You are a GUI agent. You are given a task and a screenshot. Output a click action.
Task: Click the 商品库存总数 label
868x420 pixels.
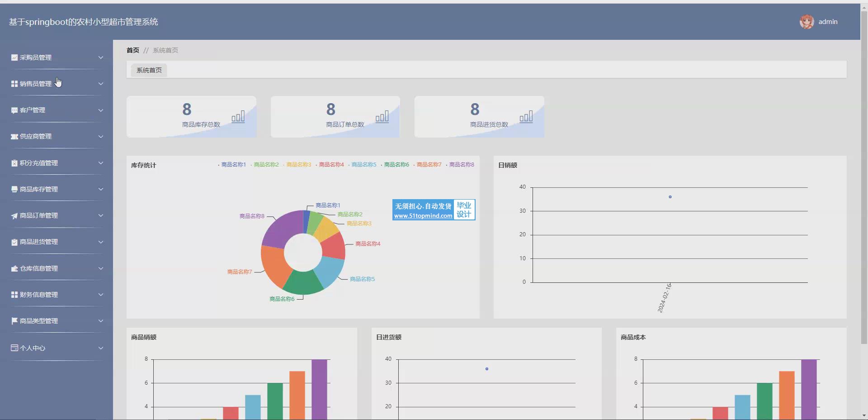201,124
